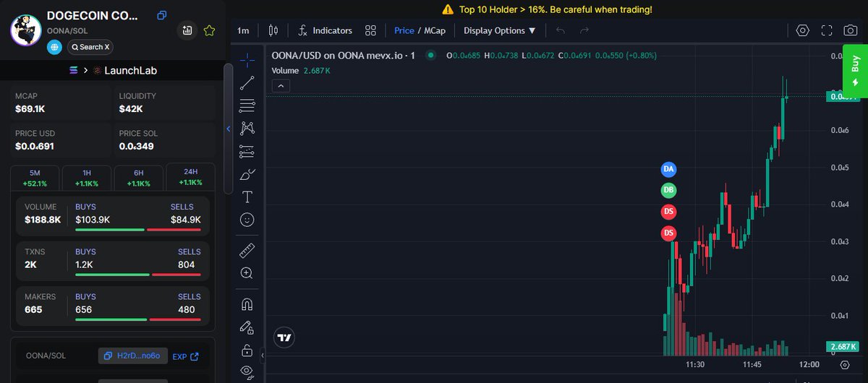Viewport: 868px width, 383px height.
Task: Select the 6H timeframe stats tab
Action: click(139, 178)
